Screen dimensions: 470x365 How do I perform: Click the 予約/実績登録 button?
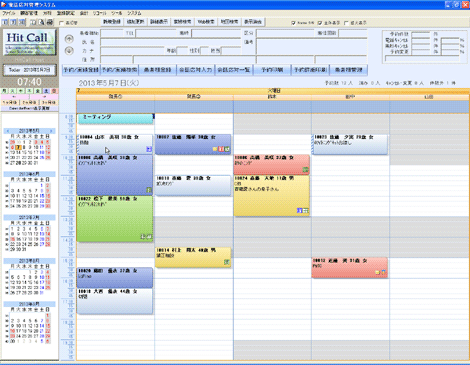[x=81, y=70]
